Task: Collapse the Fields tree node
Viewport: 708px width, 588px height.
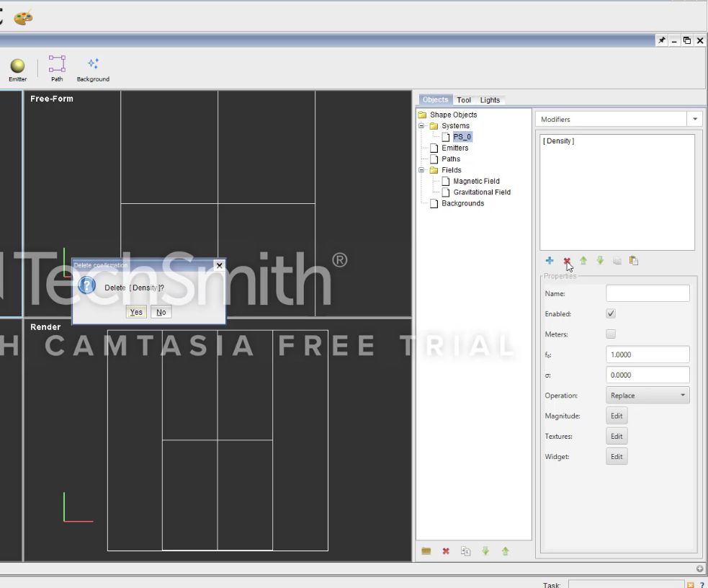Action: 421,170
